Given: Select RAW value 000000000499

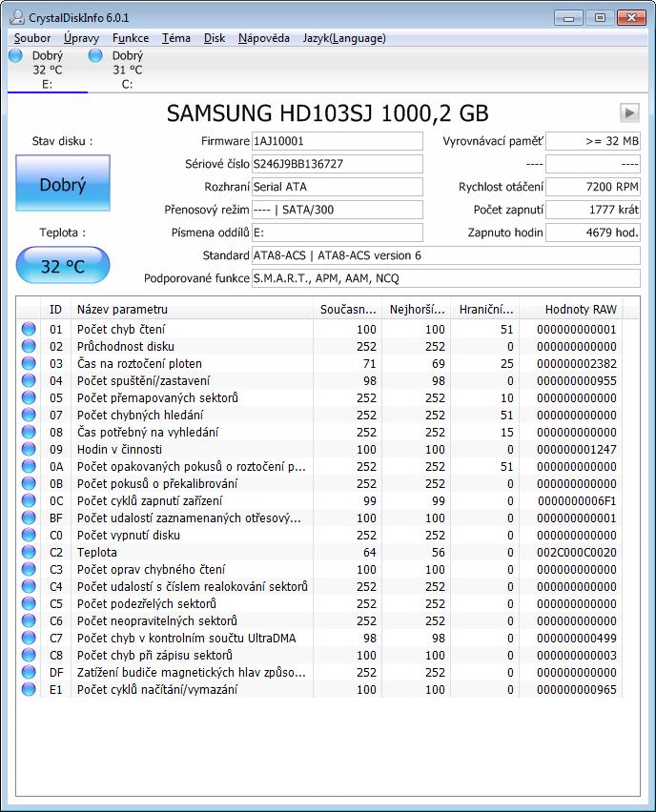Looking at the screenshot, I should point(577,638).
